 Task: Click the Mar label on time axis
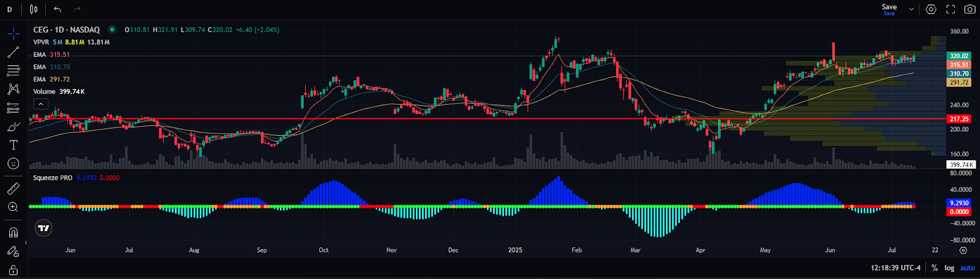pyautogui.click(x=635, y=250)
